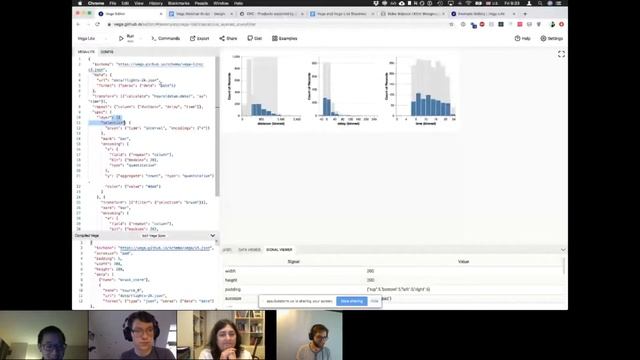The height and width of the screenshot is (360, 640).
Task: Open the editor Settings
Action: (x=552, y=38)
